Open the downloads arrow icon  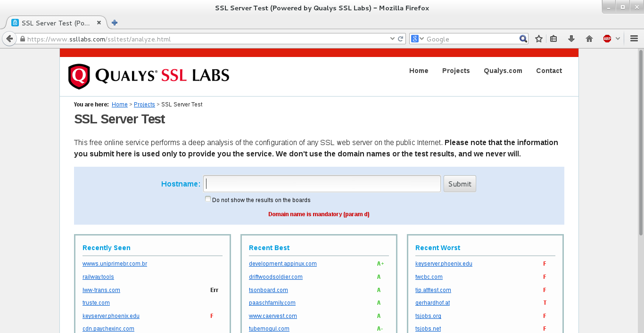coord(571,39)
